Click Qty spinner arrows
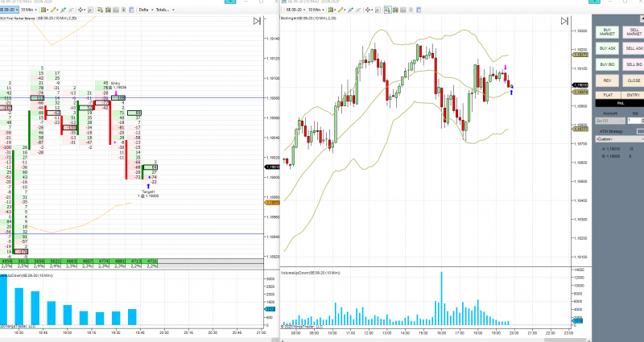The height and width of the screenshot is (342, 644). click(642, 121)
